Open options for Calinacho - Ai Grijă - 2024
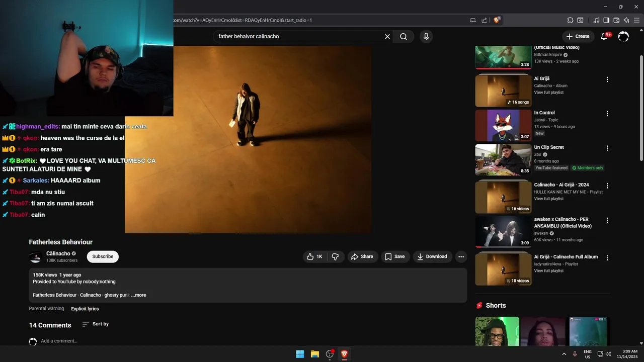The width and height of the screenshot is (644, 362). (607, 186)
